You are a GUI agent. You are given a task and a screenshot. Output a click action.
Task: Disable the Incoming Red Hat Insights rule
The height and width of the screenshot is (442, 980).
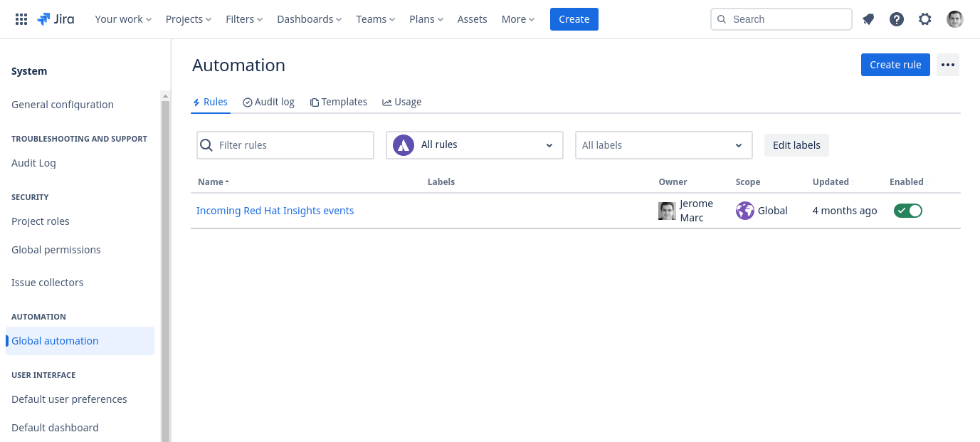[x=907, y=211]
